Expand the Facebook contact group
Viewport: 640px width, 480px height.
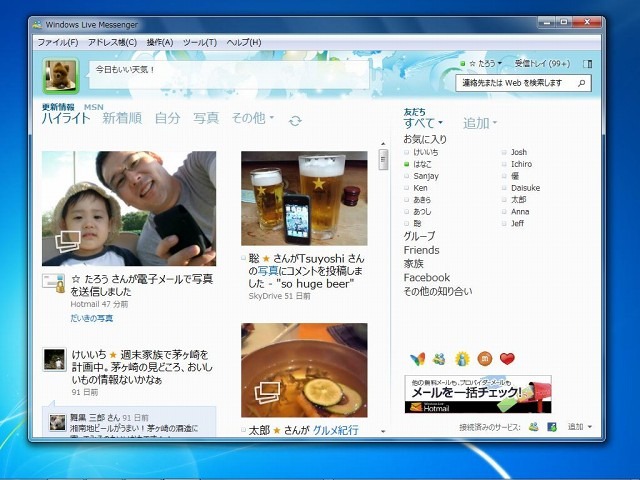427,278
